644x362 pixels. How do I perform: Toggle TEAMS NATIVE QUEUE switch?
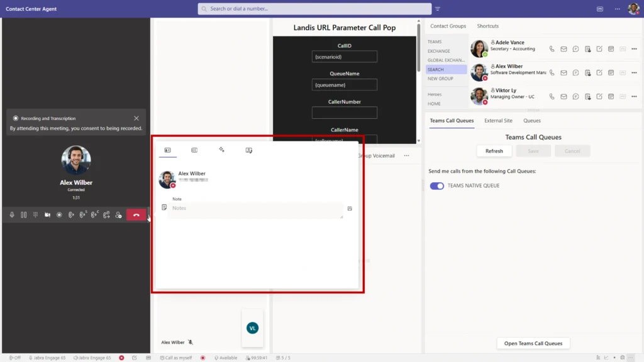436,186
